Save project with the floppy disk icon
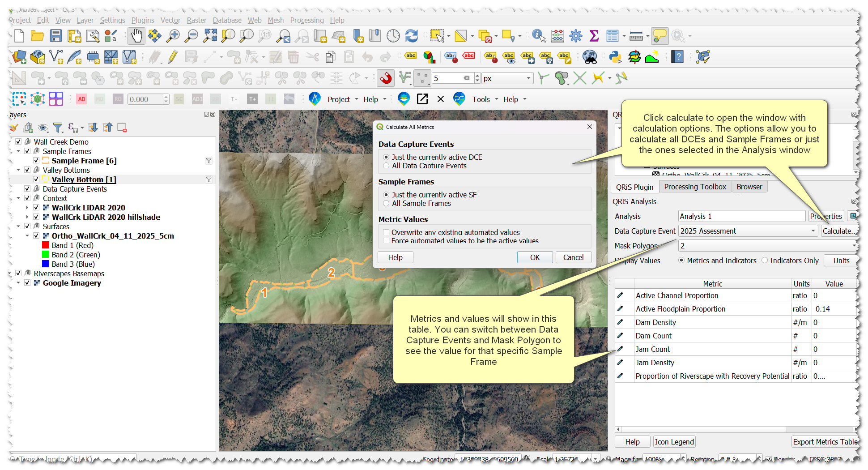 56,36
